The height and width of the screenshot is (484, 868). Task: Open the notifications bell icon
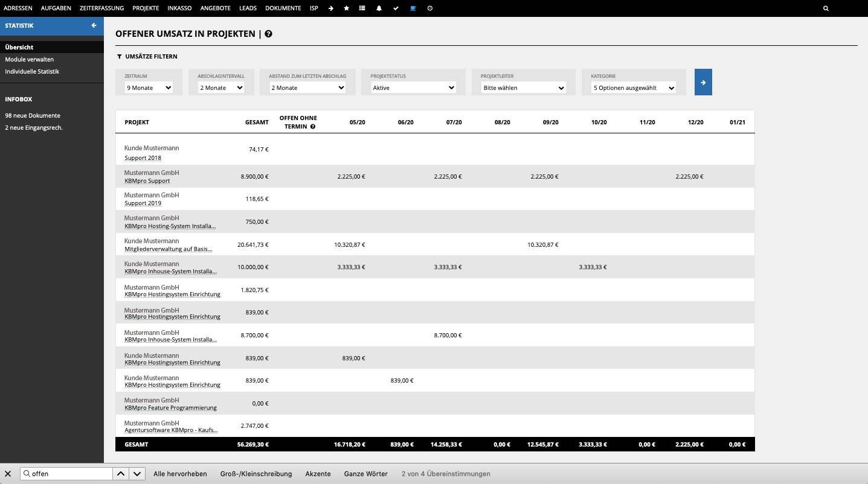pyautogui.click(x=379, y=8)
